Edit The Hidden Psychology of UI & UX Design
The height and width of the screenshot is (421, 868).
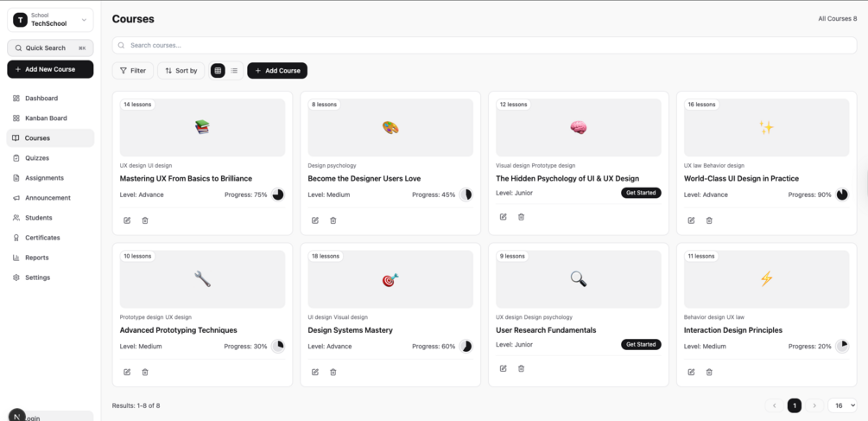pos(504,217)
